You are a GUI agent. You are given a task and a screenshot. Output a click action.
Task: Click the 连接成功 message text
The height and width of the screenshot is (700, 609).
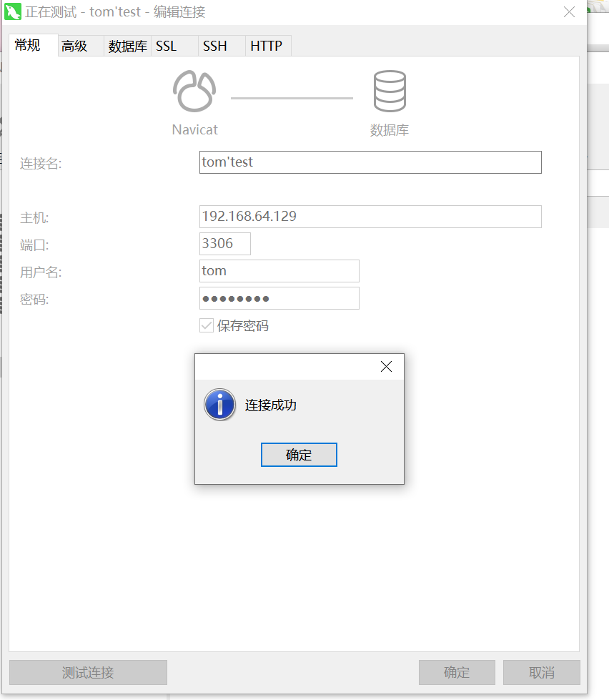pos(271,405)
